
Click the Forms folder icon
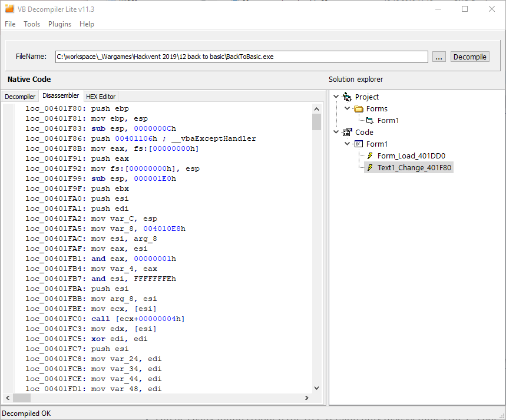[x=359, y=108]
